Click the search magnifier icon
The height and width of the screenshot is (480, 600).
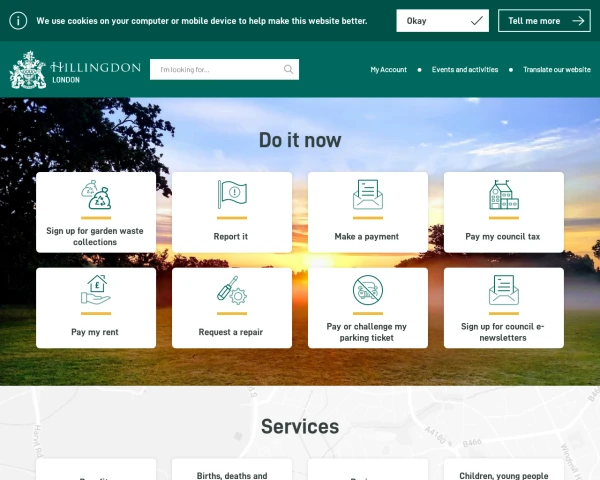(289, 69)
